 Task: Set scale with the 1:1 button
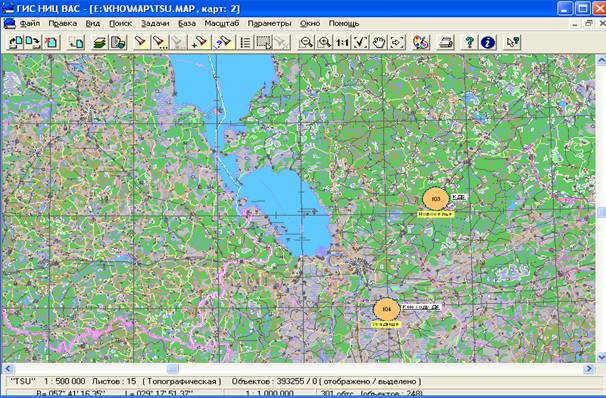[x=342, y=42]
